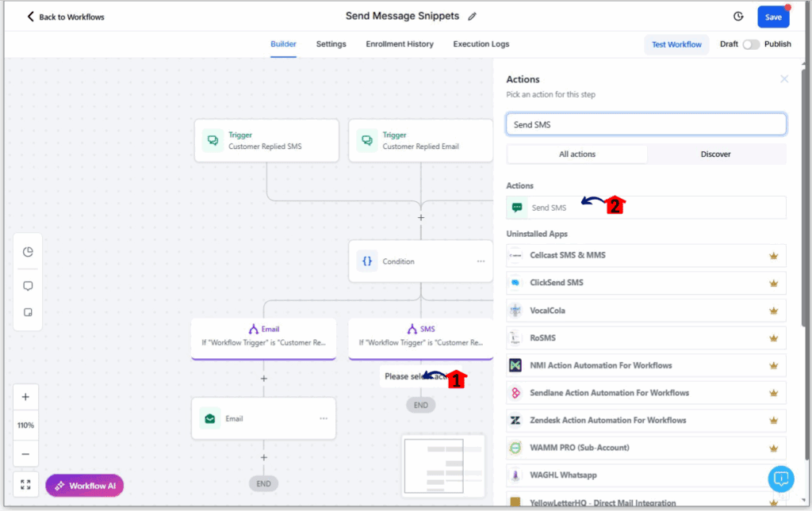Go back to Workflows
812x511 pixels.
pos(65,17)
